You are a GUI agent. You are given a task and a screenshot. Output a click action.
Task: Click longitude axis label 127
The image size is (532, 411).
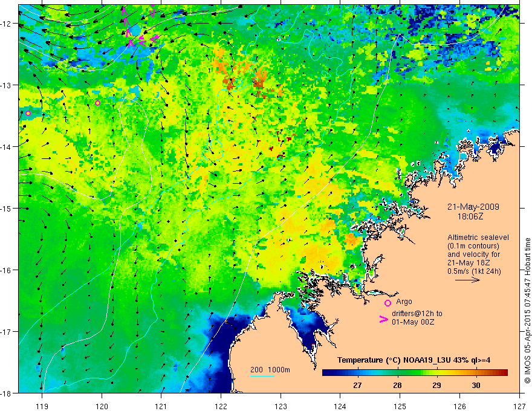(519, 406)
